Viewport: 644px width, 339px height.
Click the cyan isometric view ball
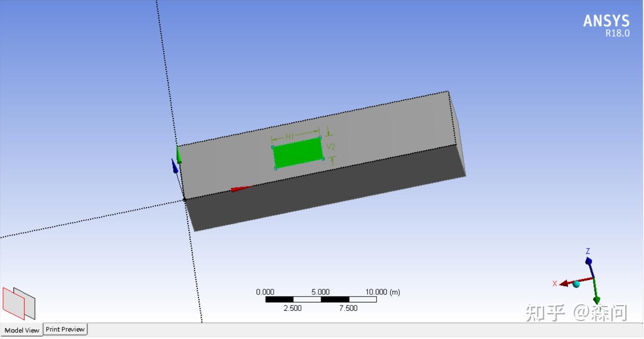click(577, 284)
